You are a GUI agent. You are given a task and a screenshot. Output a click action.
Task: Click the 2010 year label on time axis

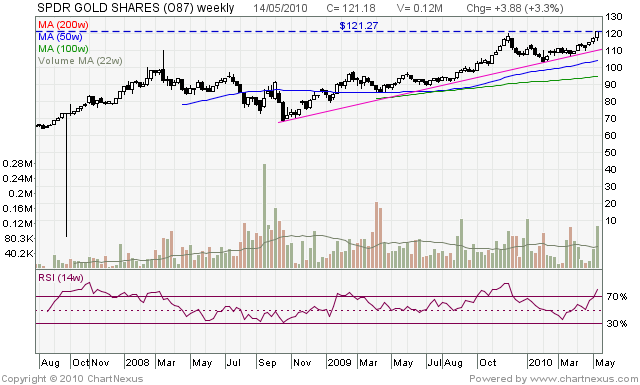(540, 363)
